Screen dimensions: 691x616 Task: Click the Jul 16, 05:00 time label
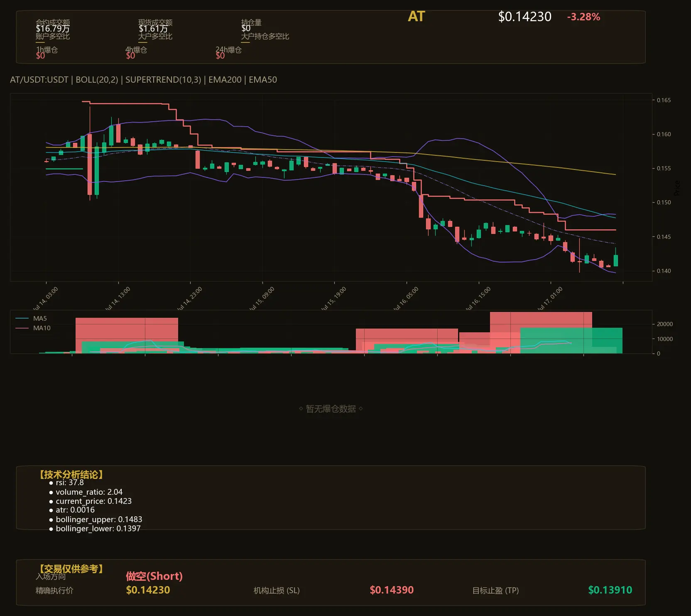click(x=406, y=299)
